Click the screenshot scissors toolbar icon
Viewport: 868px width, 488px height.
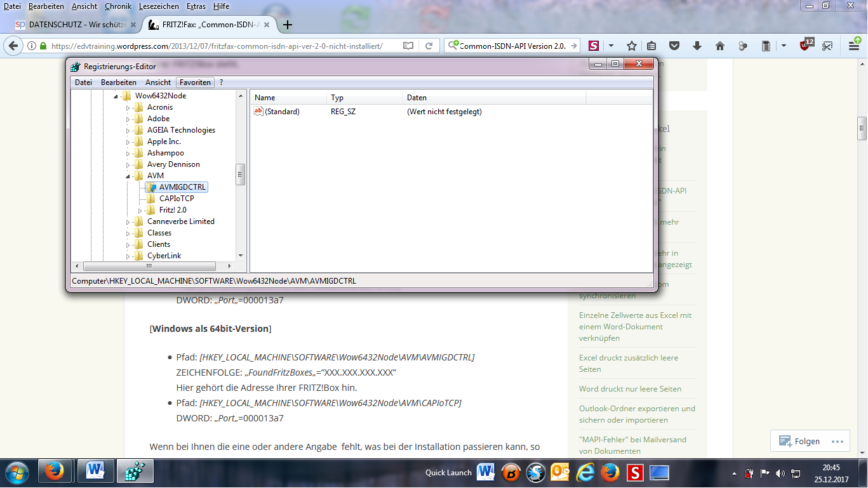pyautogui.click(x=827, y=46)
